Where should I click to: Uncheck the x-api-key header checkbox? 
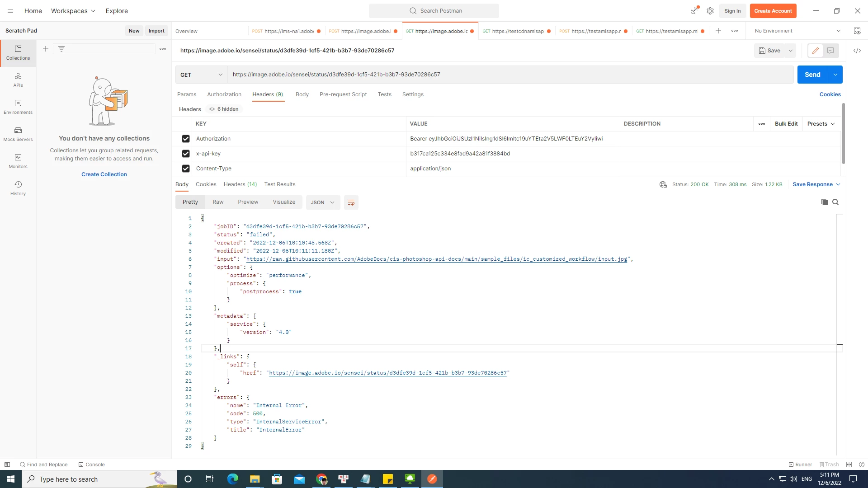(x=185, y=154)
